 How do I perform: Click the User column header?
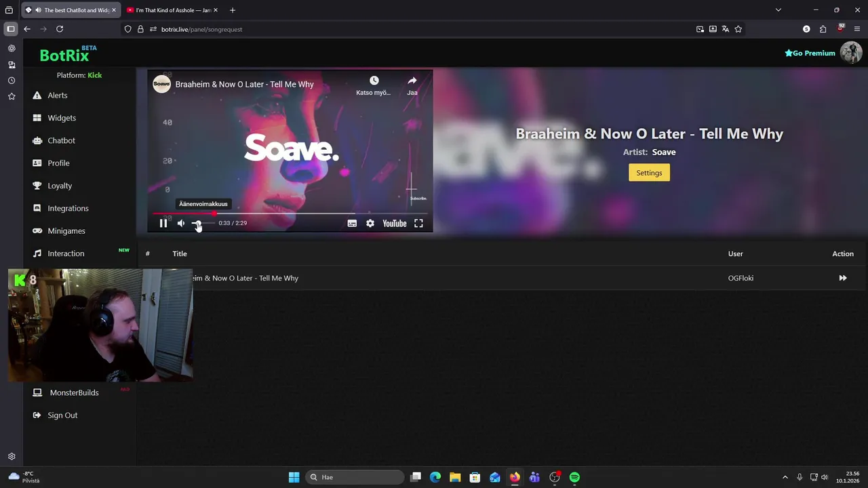click(735, 253)
